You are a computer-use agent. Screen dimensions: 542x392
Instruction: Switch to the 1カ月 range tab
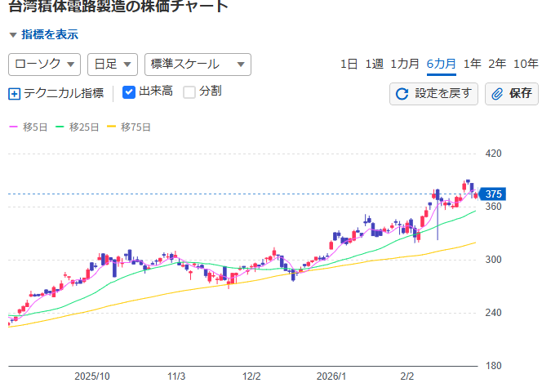[x=405, y=64]
